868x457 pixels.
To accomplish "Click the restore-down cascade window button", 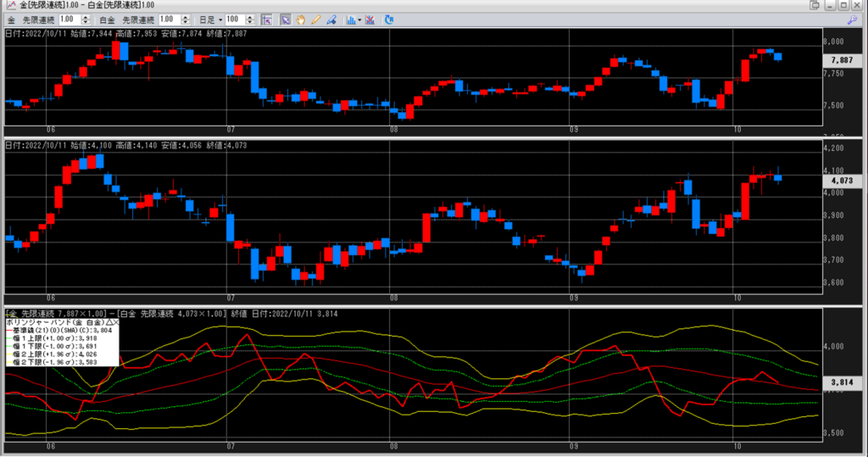I will pos(815,5).
